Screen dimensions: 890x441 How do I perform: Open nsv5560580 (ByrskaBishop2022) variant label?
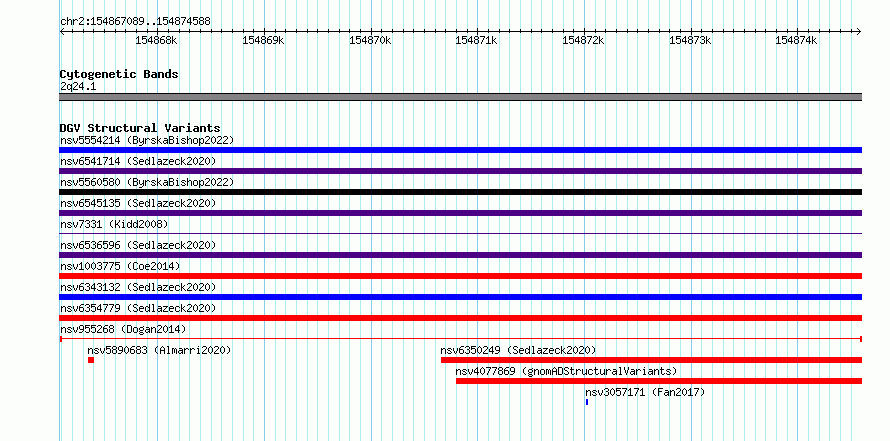147,182
